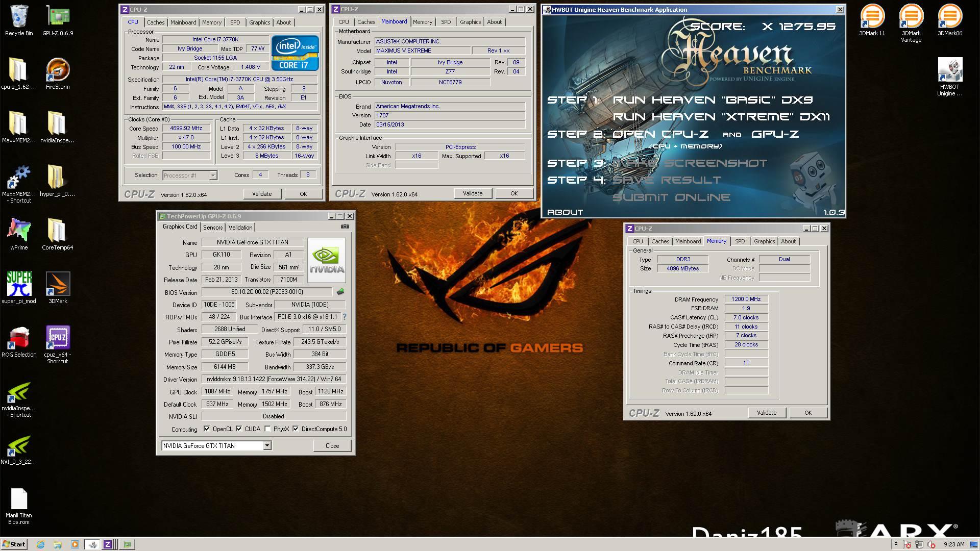The height and width of the screenshot is (551, 980).
Task: Click the GPU-Z BIOS save chip icon
Action: pos(340,292)
